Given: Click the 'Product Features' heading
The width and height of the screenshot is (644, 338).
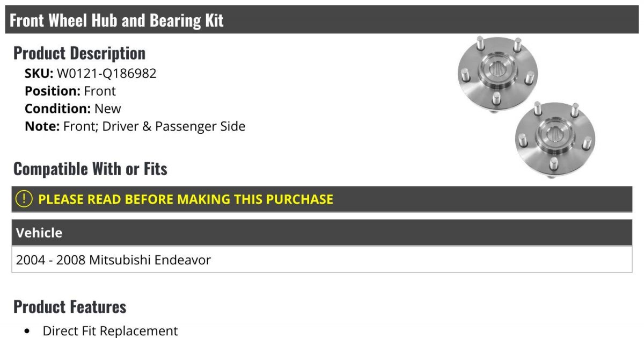Looking at the screenshot, I should pyautogui.click(x=70, y=307).
